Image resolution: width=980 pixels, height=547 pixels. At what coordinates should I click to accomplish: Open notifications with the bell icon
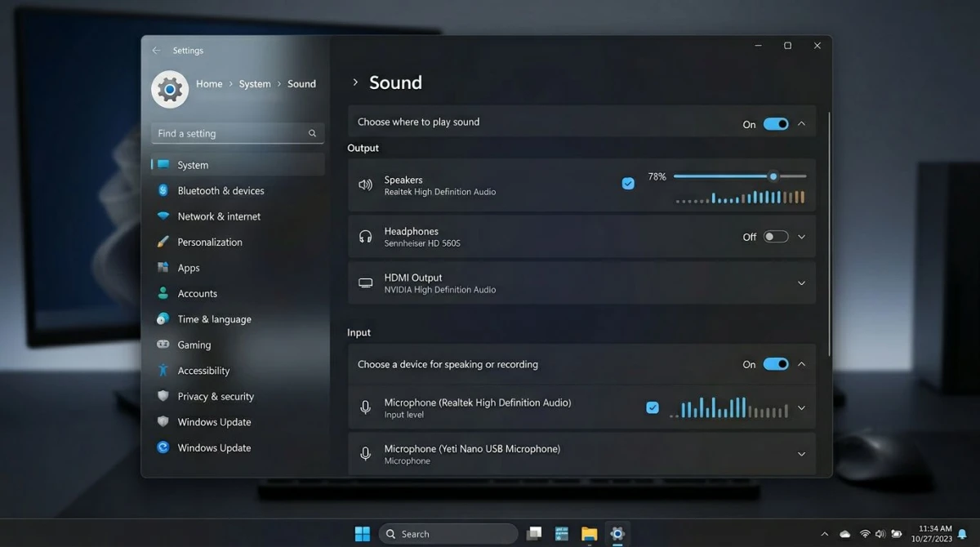962,534
